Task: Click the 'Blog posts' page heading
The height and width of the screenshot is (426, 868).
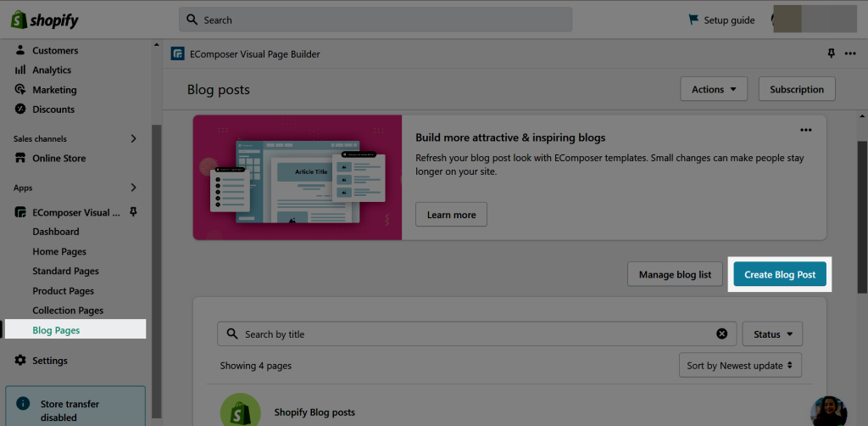Action: pyautogui.click(x=219, y=89)
